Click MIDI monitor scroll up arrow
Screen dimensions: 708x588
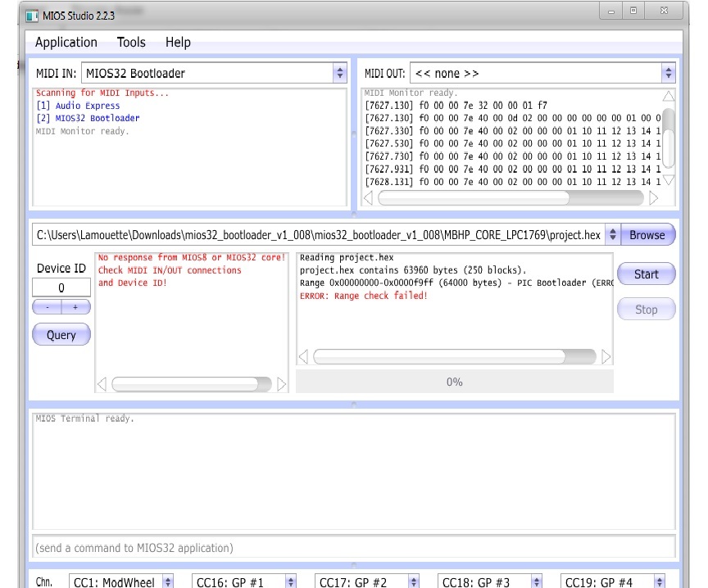[668, 97]
